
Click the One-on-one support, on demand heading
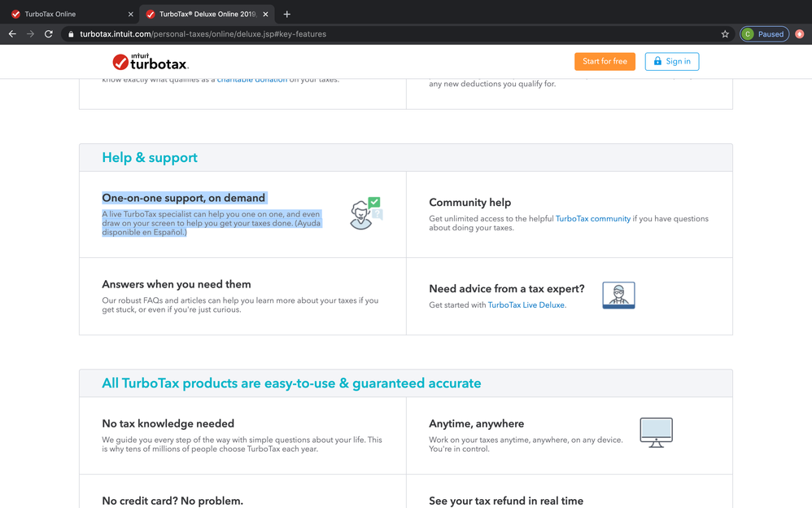click(183, 198)
